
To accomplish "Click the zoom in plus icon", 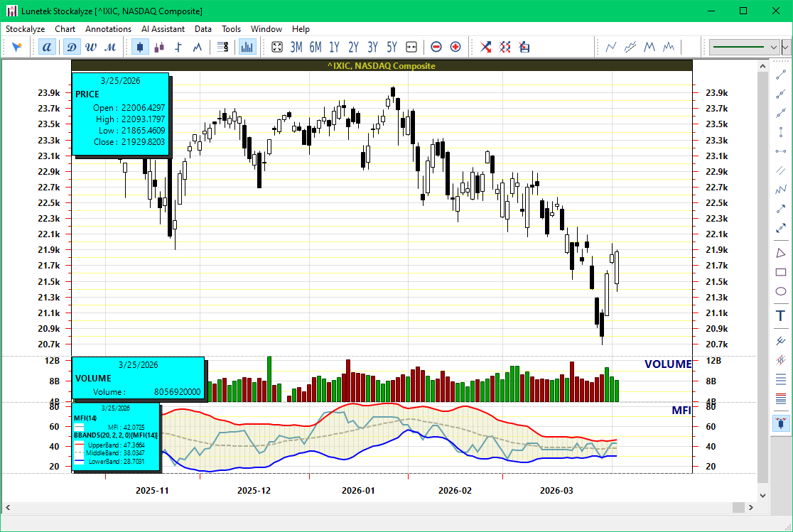I will (455, 47).
